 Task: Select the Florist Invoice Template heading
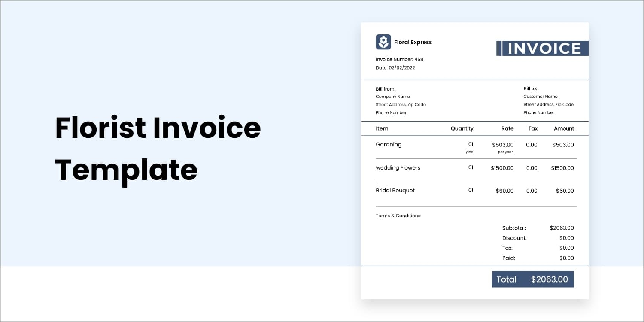tap(158, 149)
